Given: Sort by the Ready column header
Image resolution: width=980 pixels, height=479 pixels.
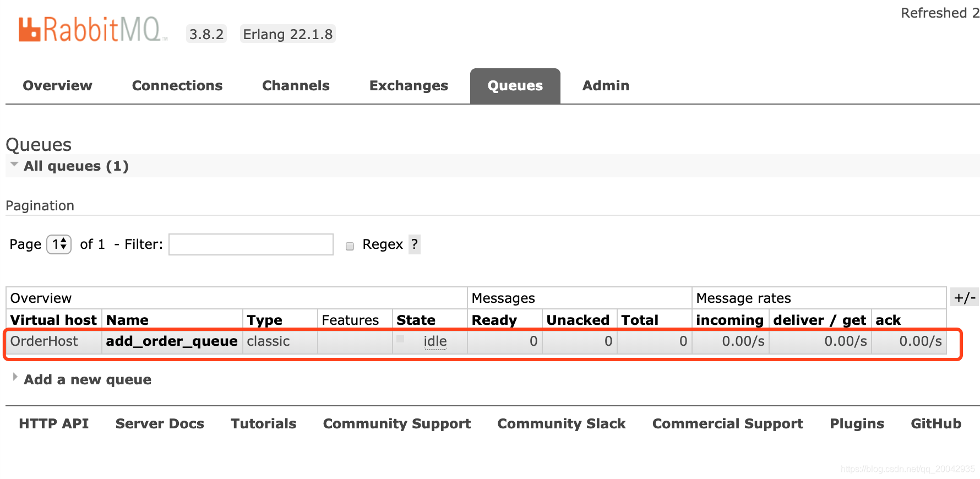Looking at the screenshot, I should point(494,320).
